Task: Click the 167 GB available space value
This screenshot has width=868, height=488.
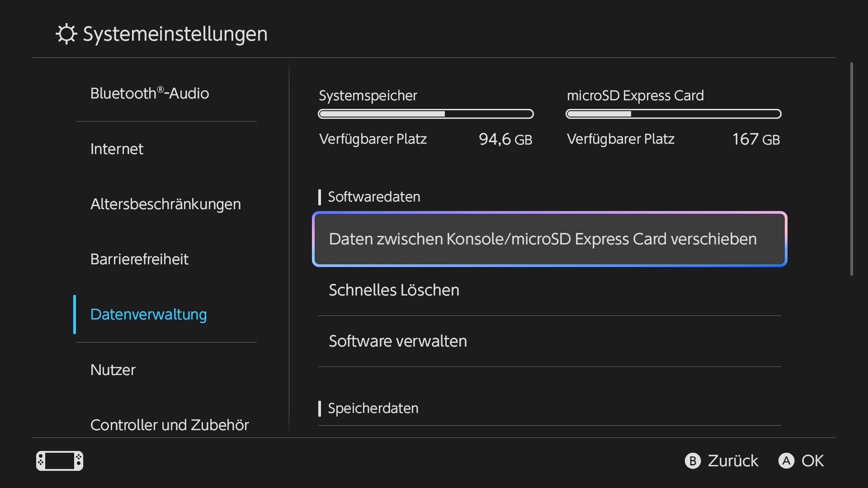Action: coord(756,139)
